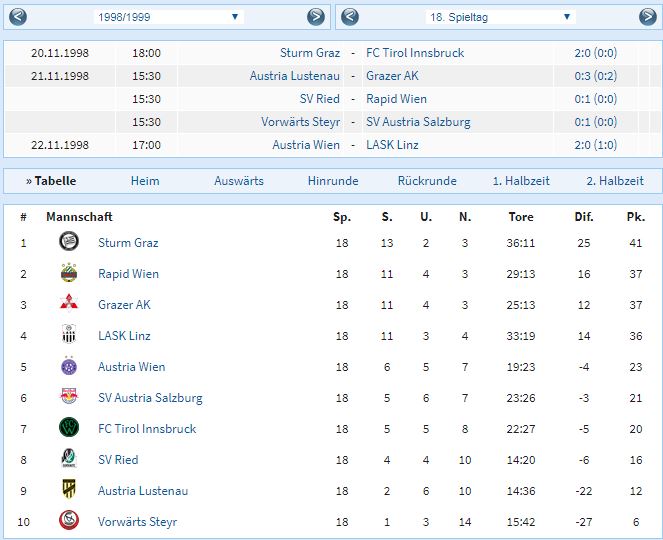Image resolution: width=663 pixels, height=540 pixels.
Task: Open LASK Linz in standings table
Action: point(124,336)
